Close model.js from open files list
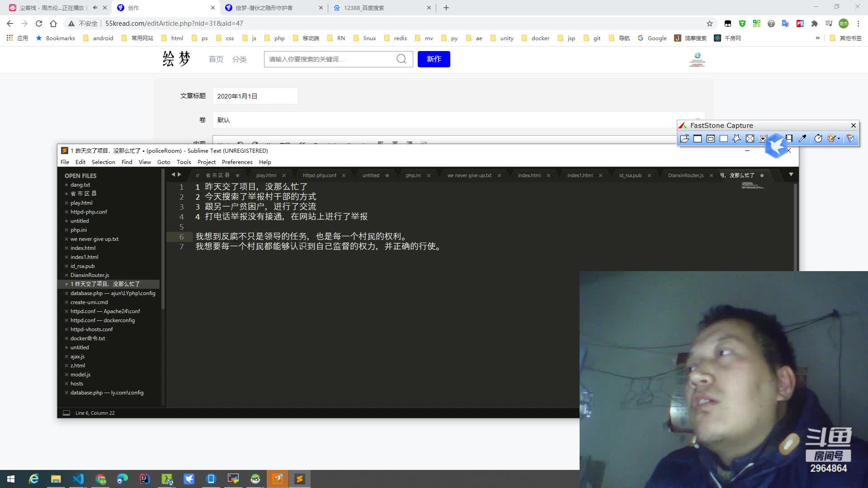 (x=66, y=375)
